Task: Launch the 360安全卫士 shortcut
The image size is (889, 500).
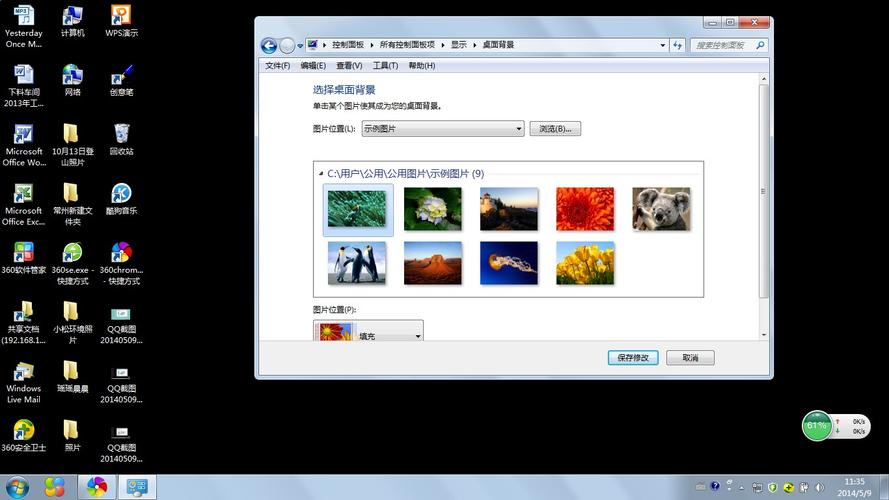Action: (x=24, y=436)
